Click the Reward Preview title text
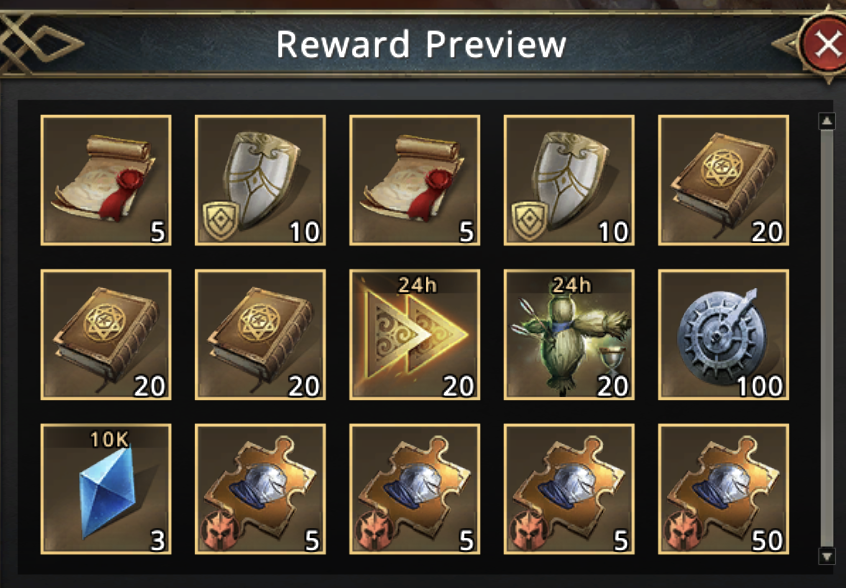846x588 pixels. click(421, 44)
